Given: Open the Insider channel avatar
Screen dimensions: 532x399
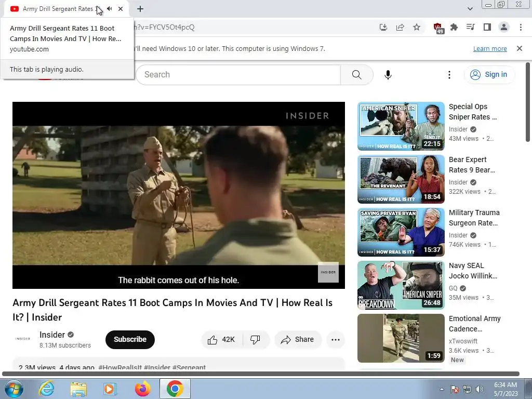Looking at the screenshot, I should 23,339.
